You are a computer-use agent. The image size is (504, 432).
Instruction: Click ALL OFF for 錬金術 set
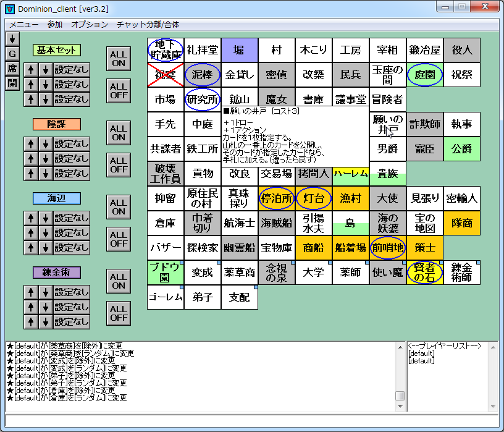click(119, 313)
